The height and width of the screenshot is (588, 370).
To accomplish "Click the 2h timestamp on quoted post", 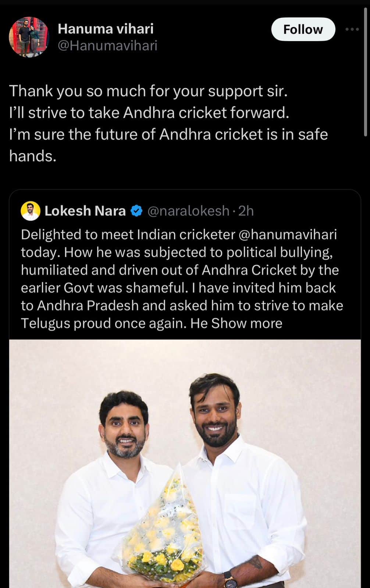I will tap(246, 211).
